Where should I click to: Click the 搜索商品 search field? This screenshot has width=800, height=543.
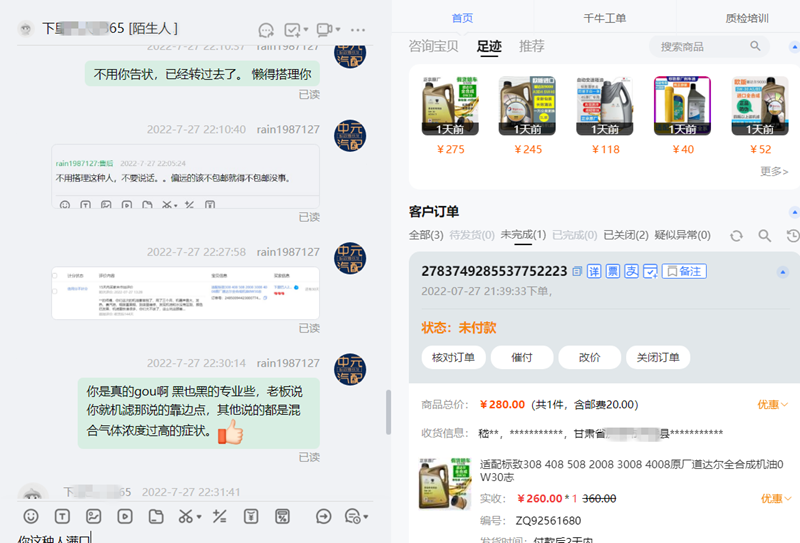click(x=705, y=46)
